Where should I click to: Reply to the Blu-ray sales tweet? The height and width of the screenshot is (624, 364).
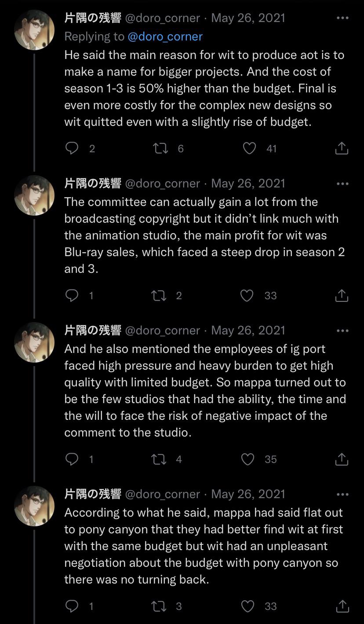(x=72, y=295)
